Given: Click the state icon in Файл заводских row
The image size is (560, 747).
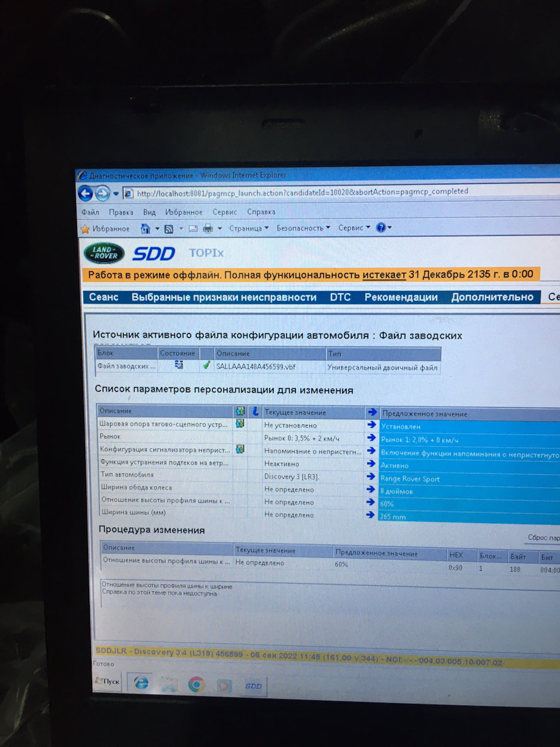Looking at the screenshot, I should pyautogui.click(x=179, y=365).
